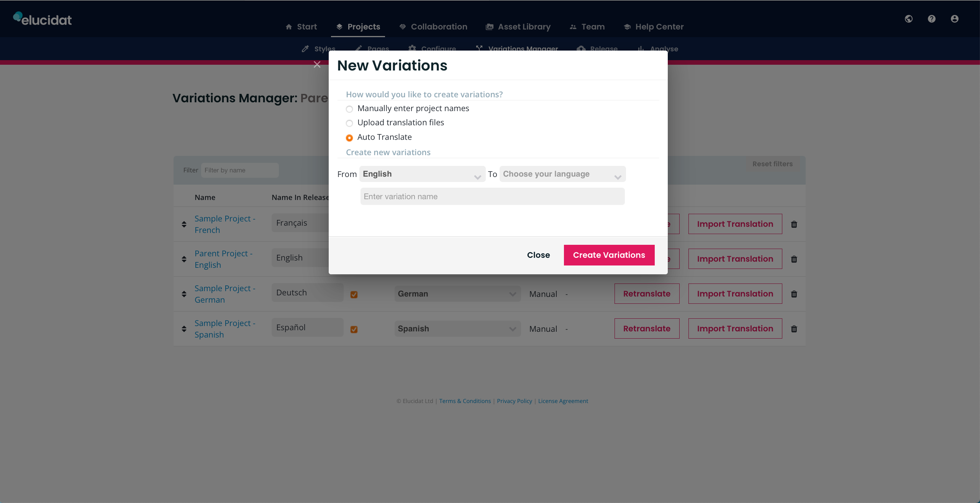
Task: Open the globe language icon
Action: 908,19
